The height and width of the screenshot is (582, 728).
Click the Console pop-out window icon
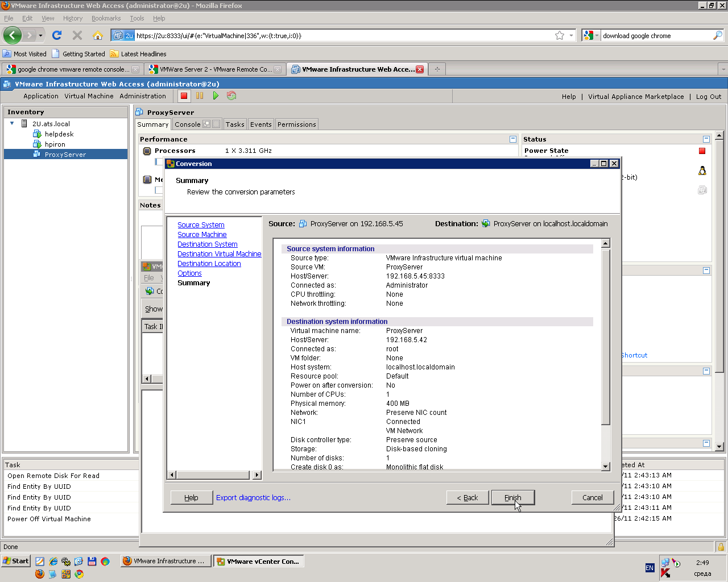coord(206,124)
